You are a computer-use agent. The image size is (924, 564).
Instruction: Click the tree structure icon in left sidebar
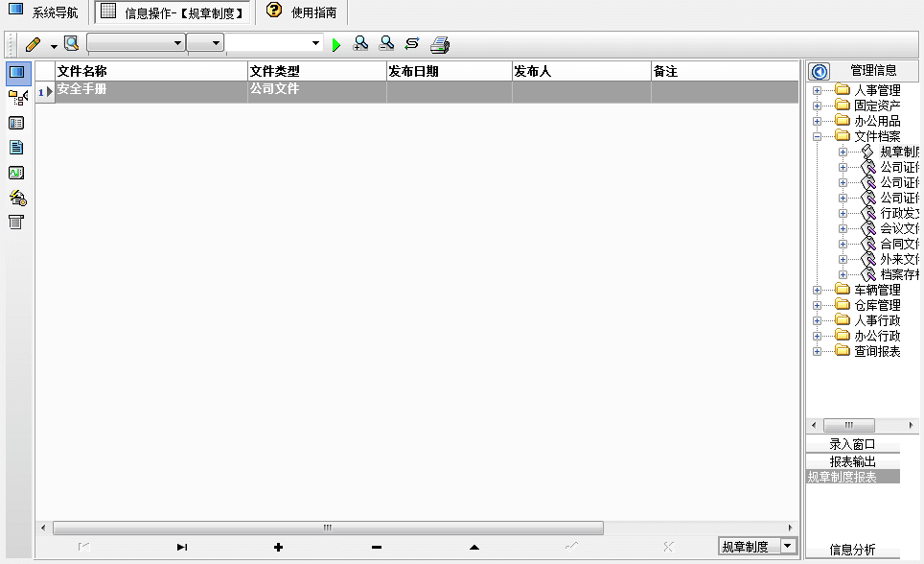(x=17, y=98)
